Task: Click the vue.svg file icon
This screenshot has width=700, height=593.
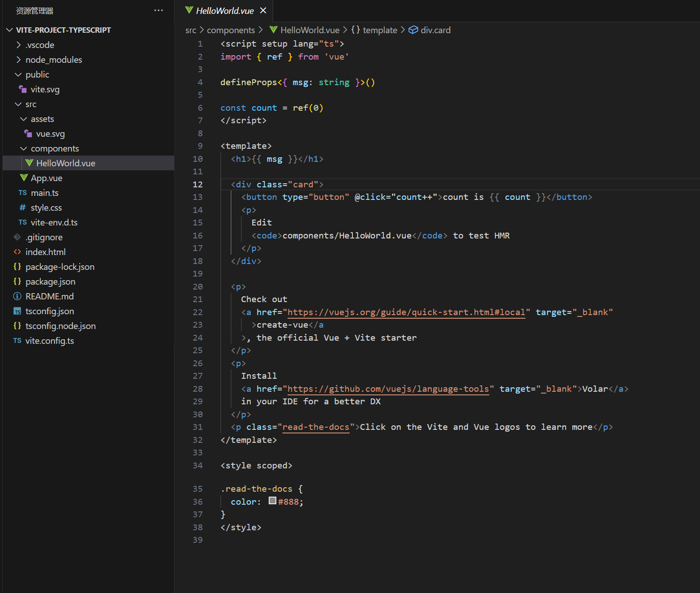Action: point(28,134)
